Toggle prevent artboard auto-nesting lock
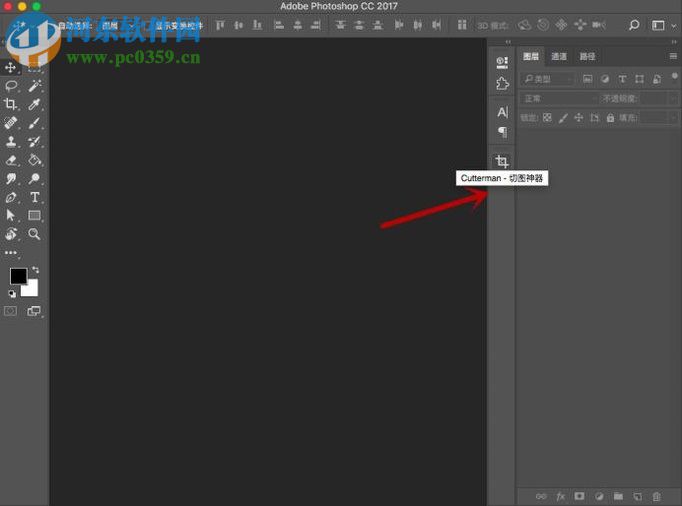 click(595, 117)
